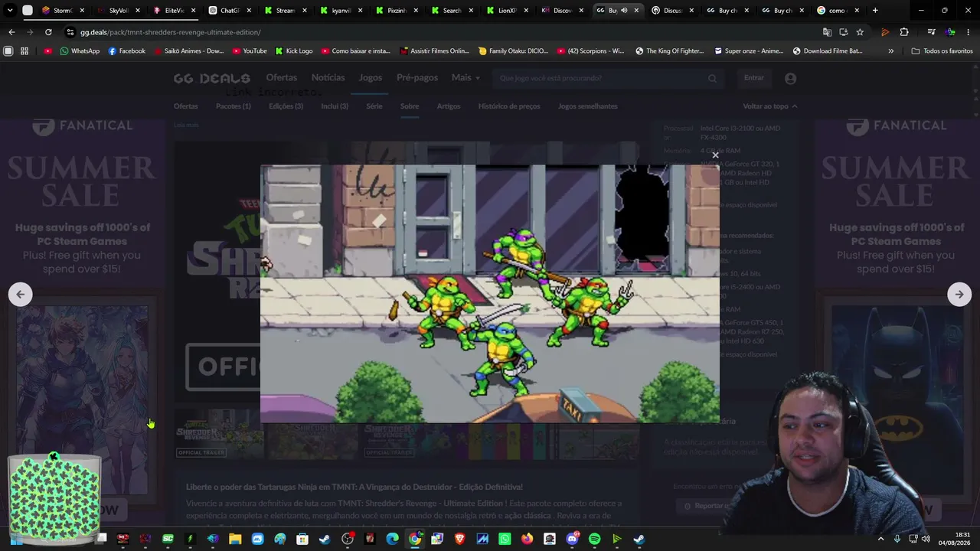Open Spotify from the taskbar
980x551 pixels.
coord(595,539)
